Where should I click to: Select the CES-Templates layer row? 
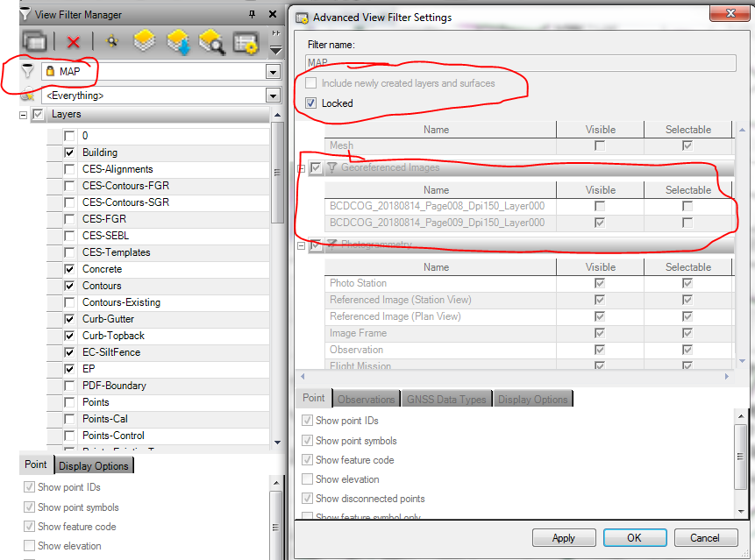click(158, 252)
